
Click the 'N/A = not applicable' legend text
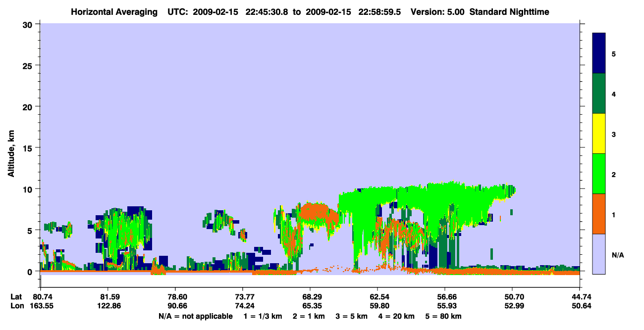pyautogui.click(x=195, y=316)
